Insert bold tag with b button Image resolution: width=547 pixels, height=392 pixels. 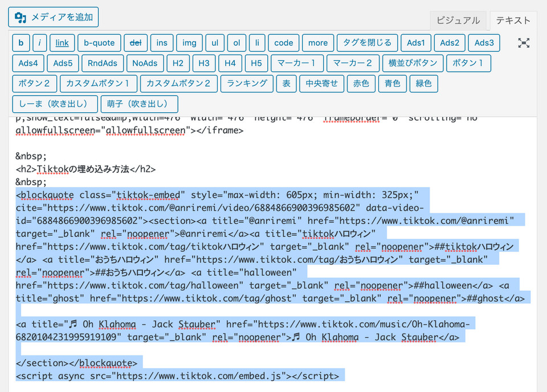(21, 43)
